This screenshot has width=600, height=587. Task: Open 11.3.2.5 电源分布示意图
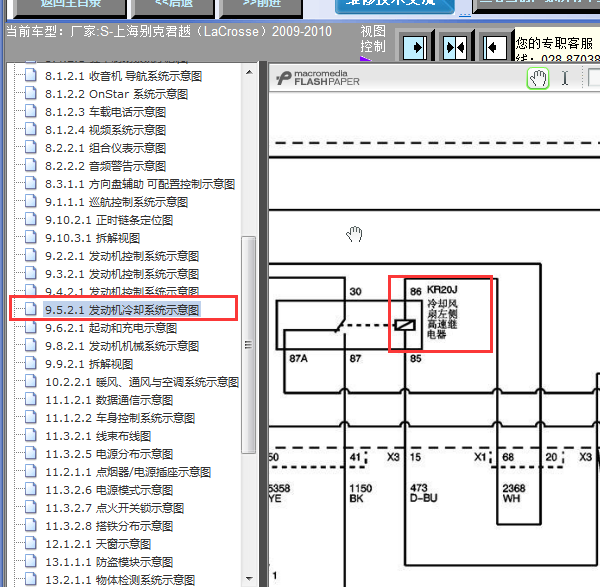(109, 454)
